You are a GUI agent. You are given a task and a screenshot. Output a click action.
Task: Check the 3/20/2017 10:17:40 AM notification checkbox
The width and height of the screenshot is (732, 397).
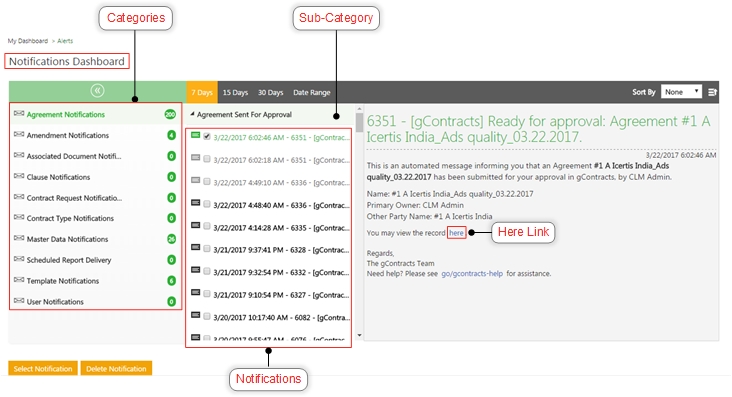coord(207,316)
